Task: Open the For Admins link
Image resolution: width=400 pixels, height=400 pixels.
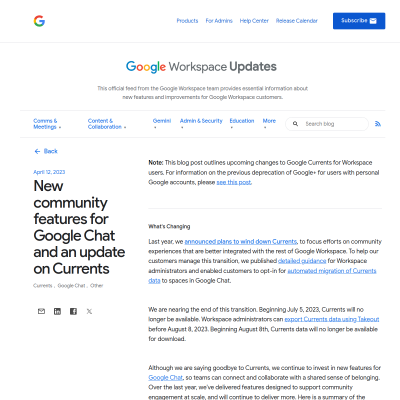Action: click(x=219, y=21)
